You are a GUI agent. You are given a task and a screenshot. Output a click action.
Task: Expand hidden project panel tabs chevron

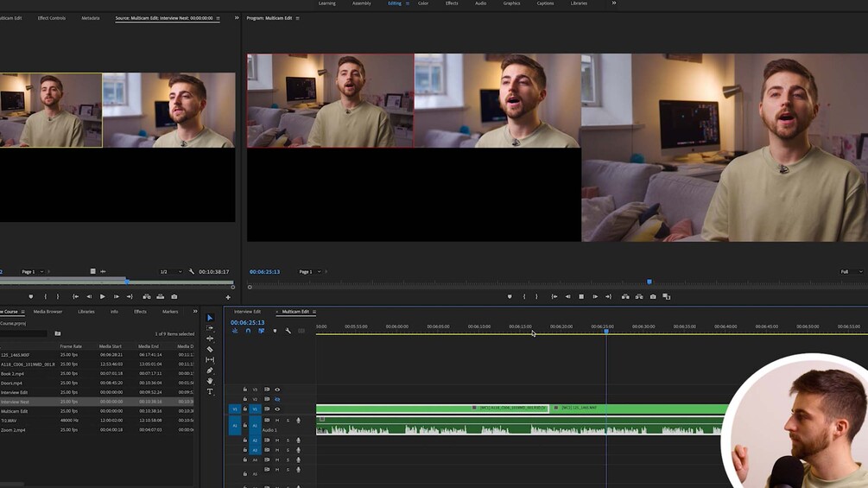[195, 312]
